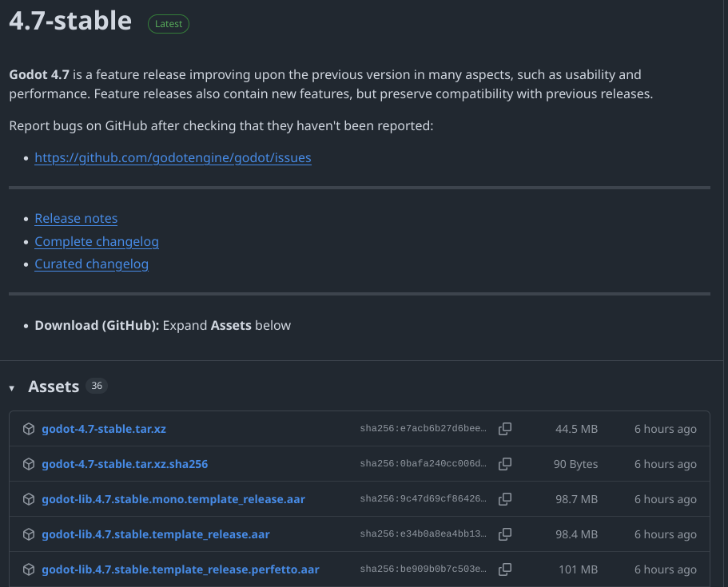Click the 101 MB file size
This screenshot has width=728, height=587.
tap(578, 569)
